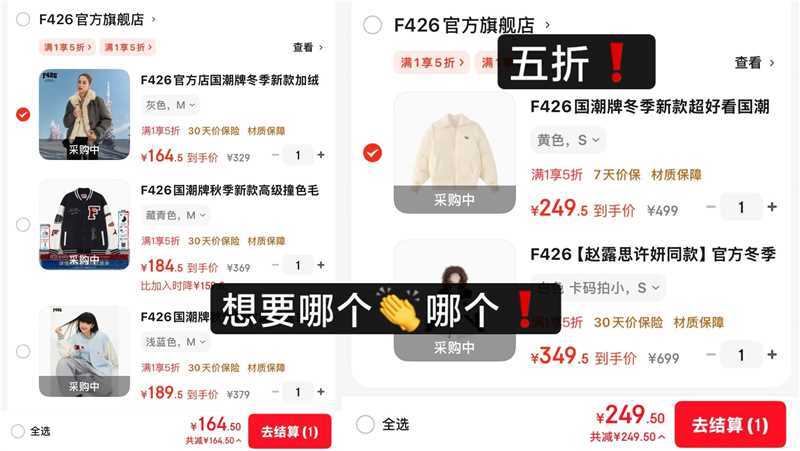800x451 pixels.
Task: Open light blue sweater product thumbnail
Action: tap(85, 352)
